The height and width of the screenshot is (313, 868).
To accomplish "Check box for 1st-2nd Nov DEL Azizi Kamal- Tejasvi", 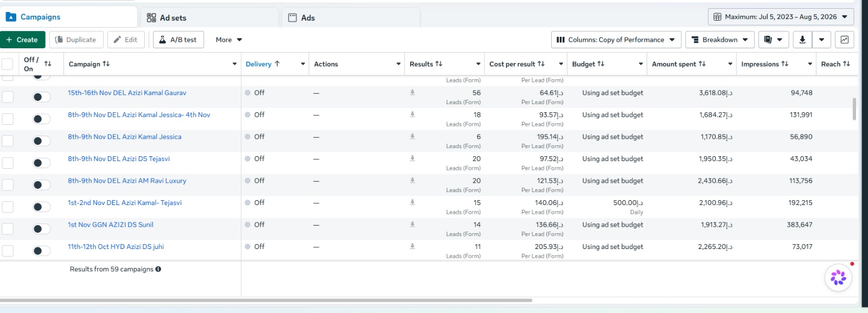I will (x=8, y=207).
